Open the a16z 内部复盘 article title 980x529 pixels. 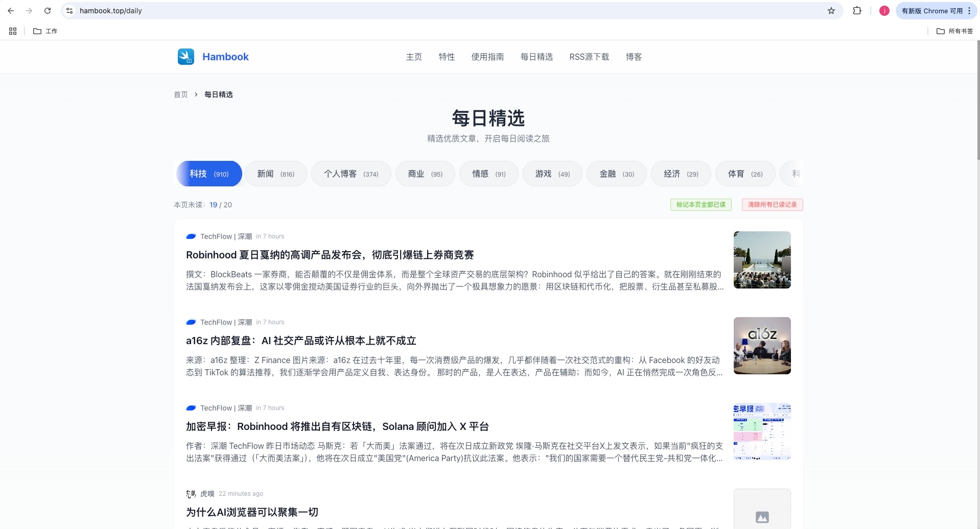301,341
